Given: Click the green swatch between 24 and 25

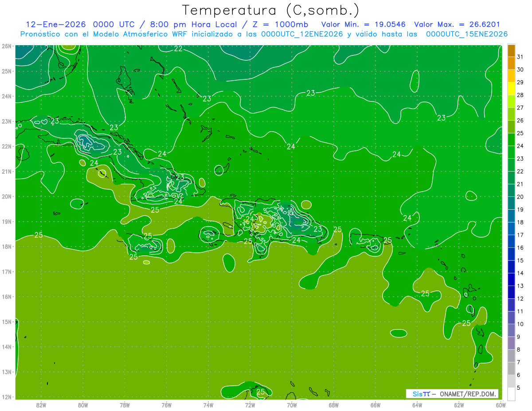Looking at the screenshot, I should (511, 140).
